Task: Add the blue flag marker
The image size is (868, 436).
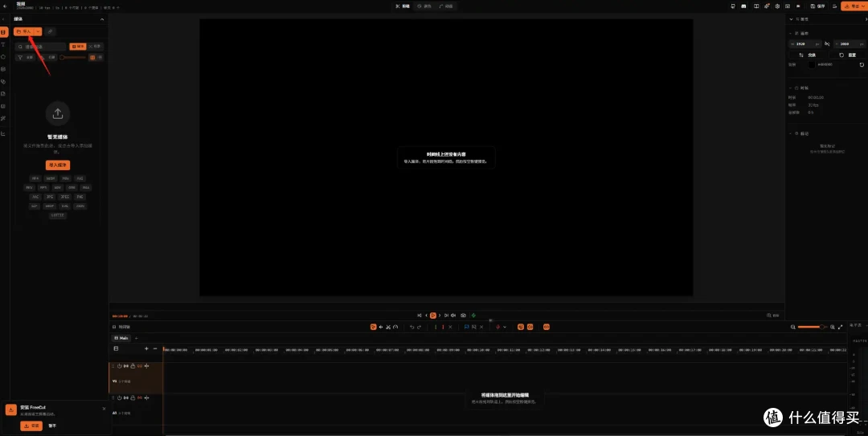Action: click(467, 327)
